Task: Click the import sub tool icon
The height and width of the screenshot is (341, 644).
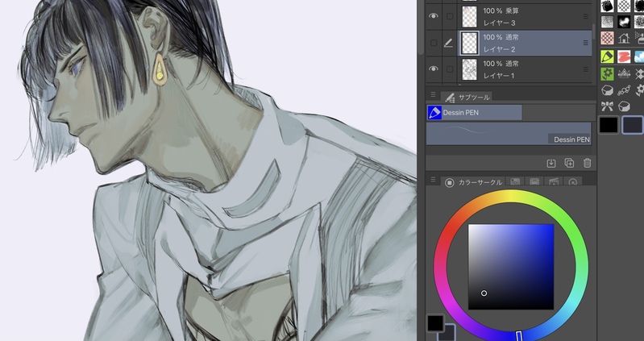Action: [x=551, y=163]
